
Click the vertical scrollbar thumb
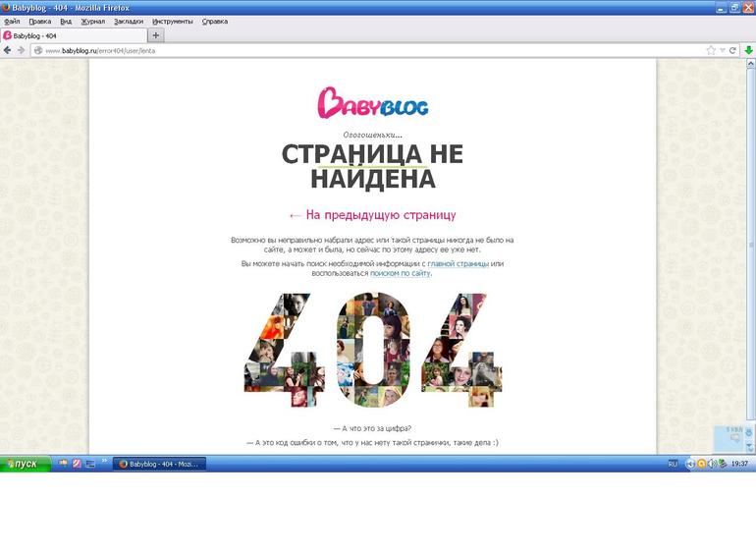(751, 244)
